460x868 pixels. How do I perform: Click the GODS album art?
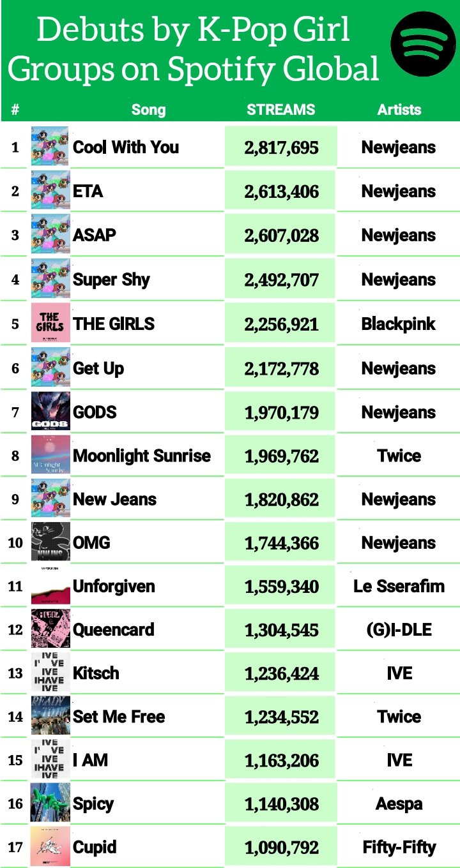50,412
